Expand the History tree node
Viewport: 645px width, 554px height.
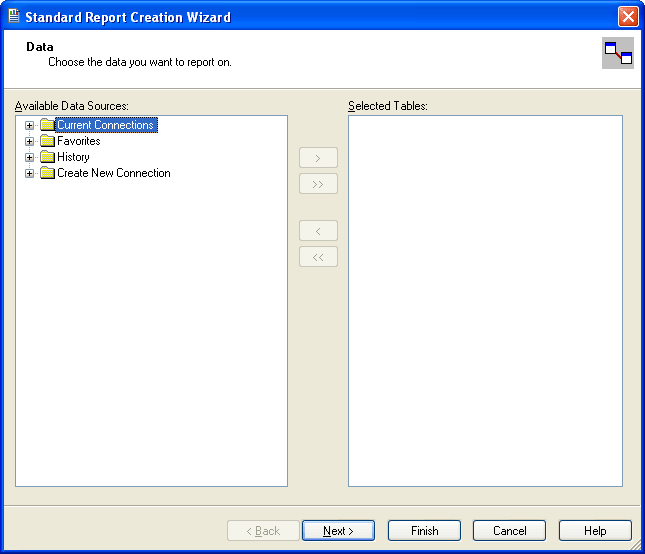[x=30, y=158]
